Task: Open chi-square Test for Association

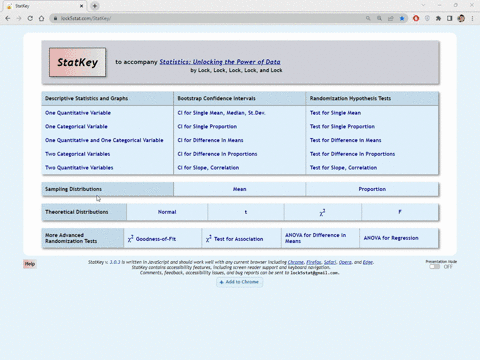Action: click(235, 239)
